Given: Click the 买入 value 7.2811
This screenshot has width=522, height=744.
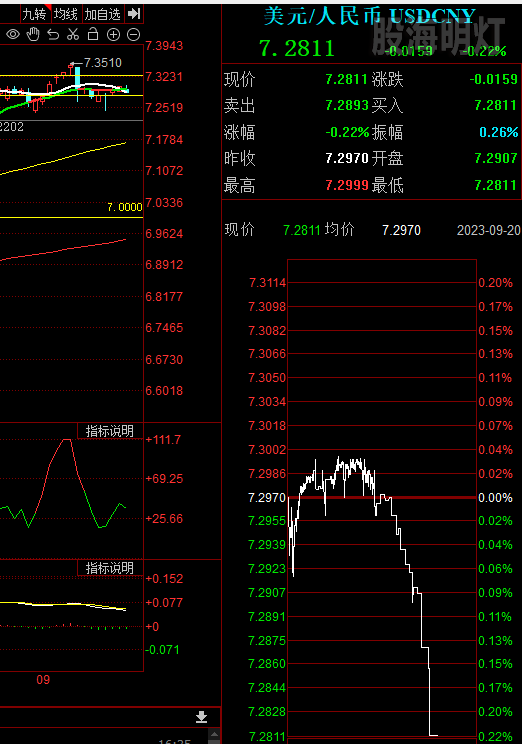Looking at the screenshot, I should (496, 105).
